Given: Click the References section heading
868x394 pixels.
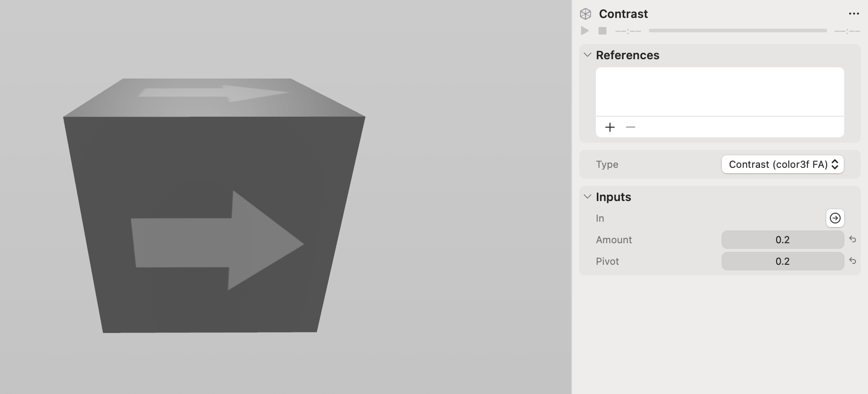Looking at the screenshot, I should click(628, 55).
